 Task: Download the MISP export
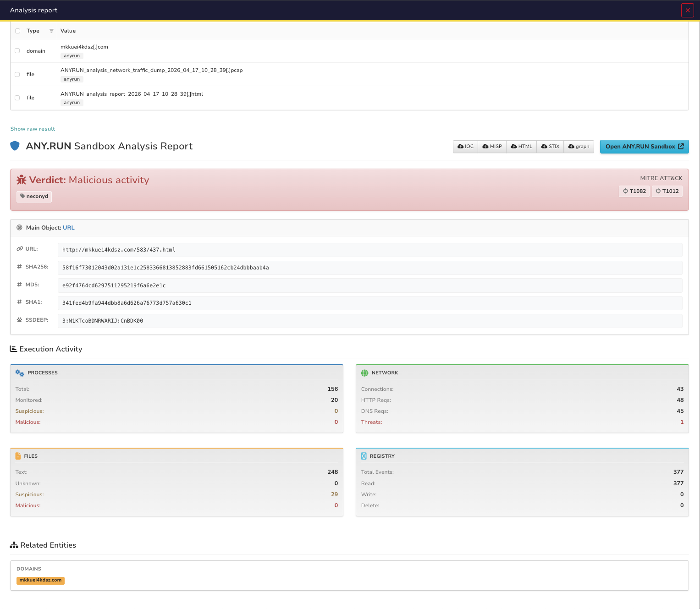point(492,147)
